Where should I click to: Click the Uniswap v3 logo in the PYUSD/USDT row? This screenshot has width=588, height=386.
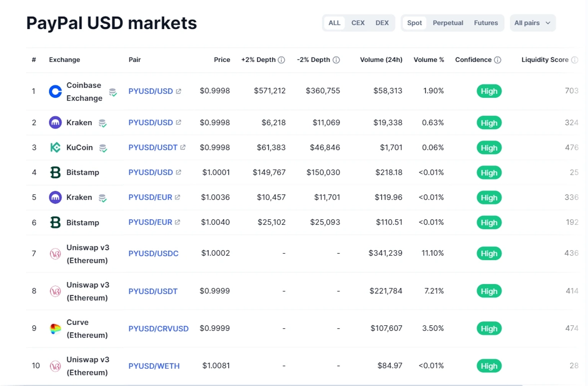coord(56,291)
